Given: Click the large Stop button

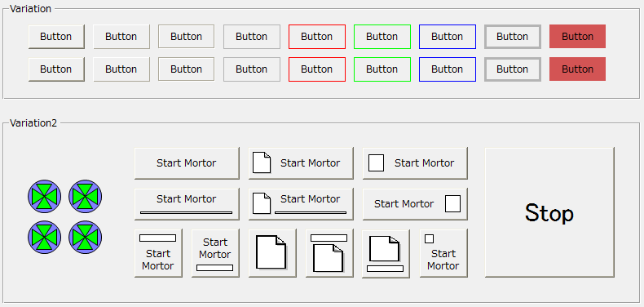Looking at the screenshot, I should [x=549, y=212].
